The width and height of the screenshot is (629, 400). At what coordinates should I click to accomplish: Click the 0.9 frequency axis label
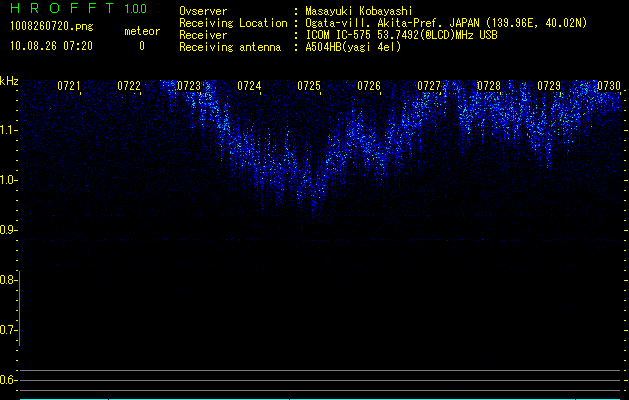point(9,229)
